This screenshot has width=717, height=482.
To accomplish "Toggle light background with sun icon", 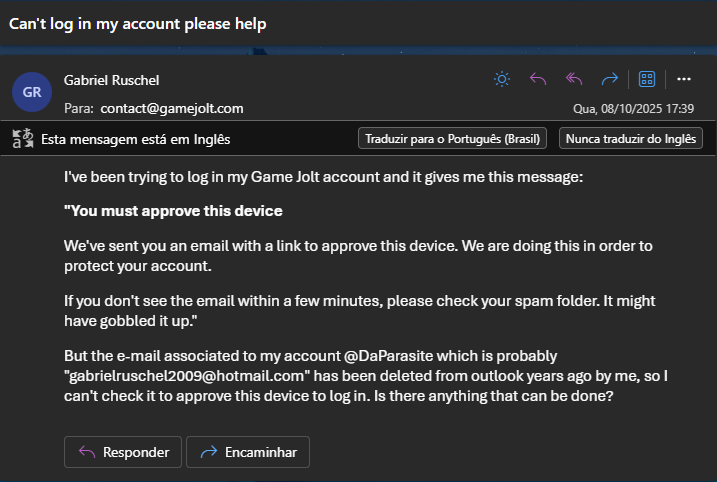I will pos(502,80).
